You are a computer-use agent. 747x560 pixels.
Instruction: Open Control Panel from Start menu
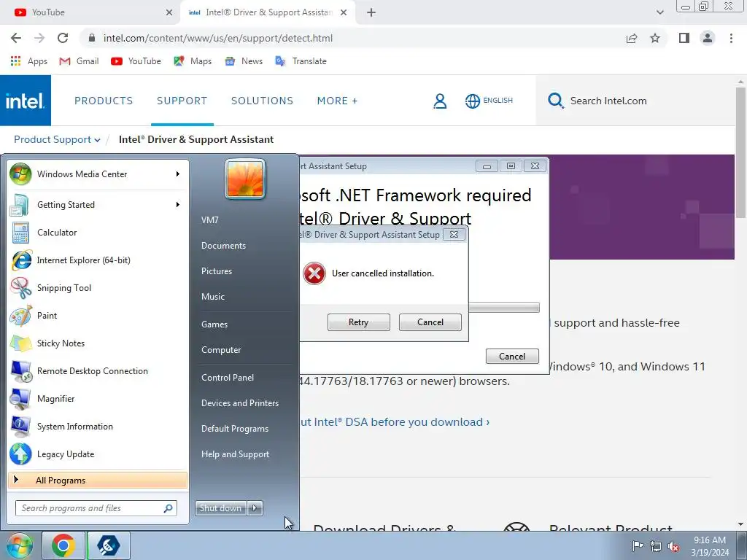pyautogui.click(x=228, y=378)
